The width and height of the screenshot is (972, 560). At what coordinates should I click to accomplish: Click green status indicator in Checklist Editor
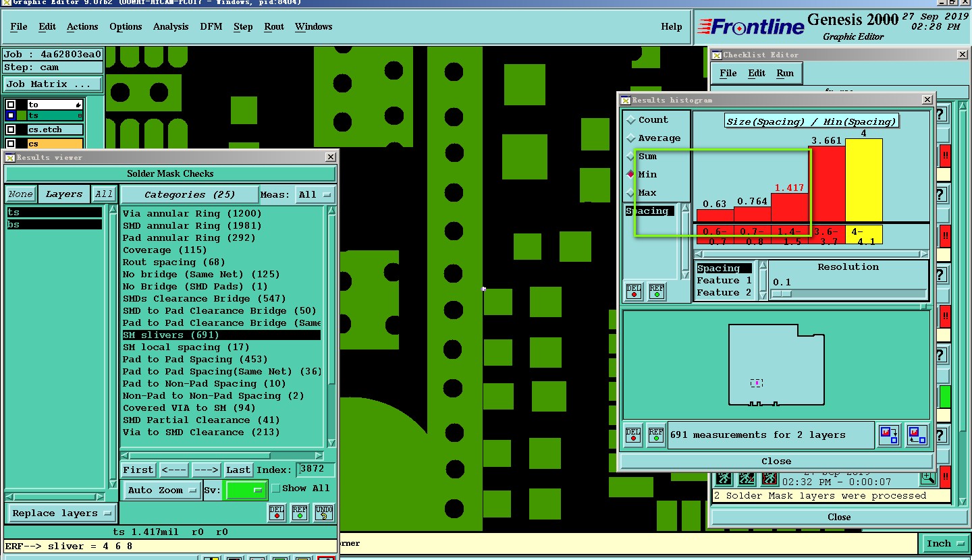tap(945, 396)
